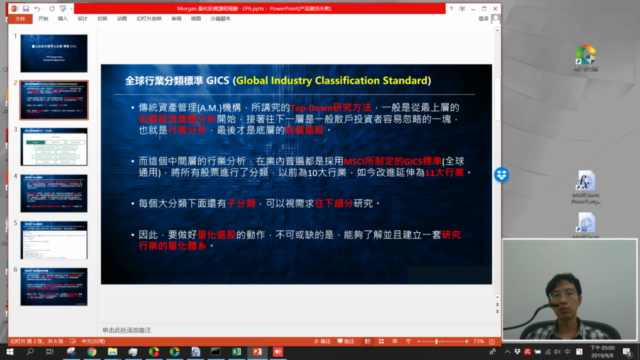Screen dimensions: 640x360
Task: Select slide 3 thumbnail with diagram
Action: pos(54,147)
